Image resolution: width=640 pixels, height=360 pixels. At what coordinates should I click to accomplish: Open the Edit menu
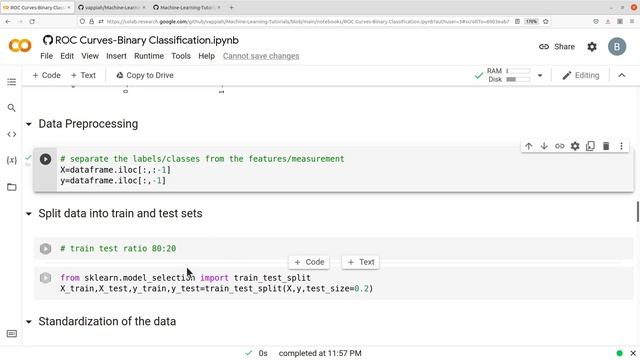tap(67, 56)
